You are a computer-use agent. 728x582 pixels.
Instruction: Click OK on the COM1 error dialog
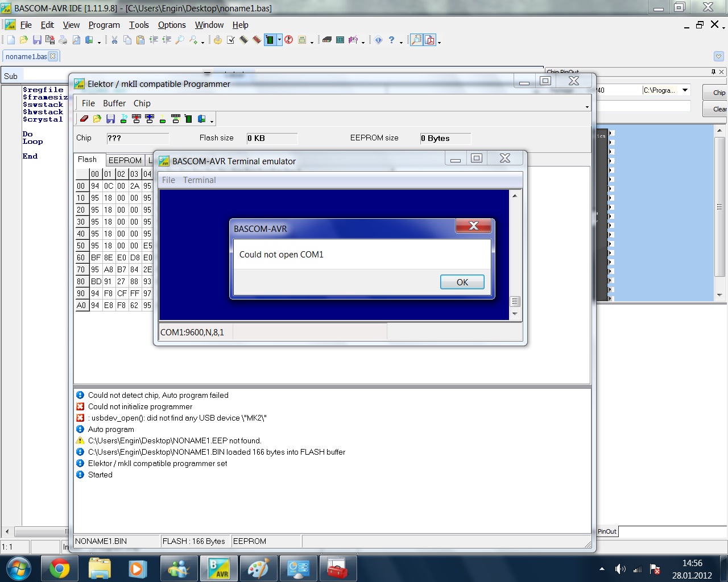click(462, 282)
